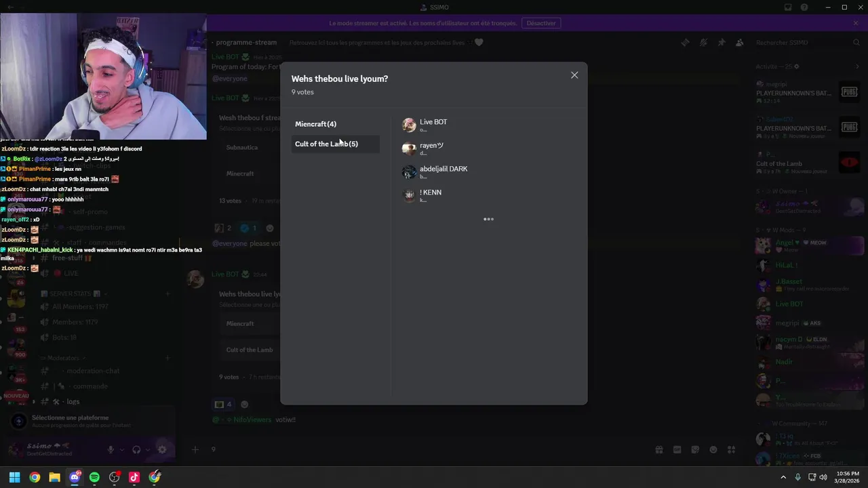This screenshot has width=868, height=488.
Task: Open the programme-stream channel header
Action: tap(247, 42)
